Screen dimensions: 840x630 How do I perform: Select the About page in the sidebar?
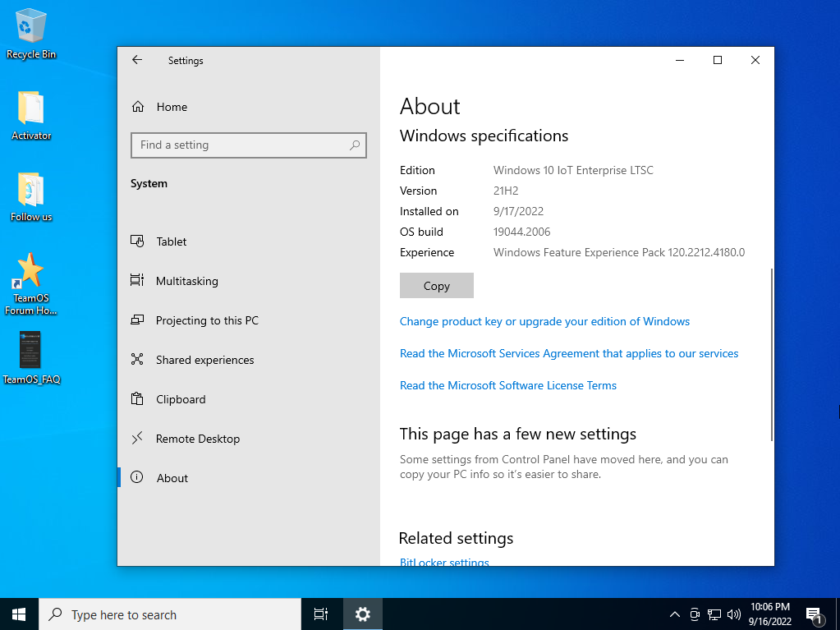249,478
